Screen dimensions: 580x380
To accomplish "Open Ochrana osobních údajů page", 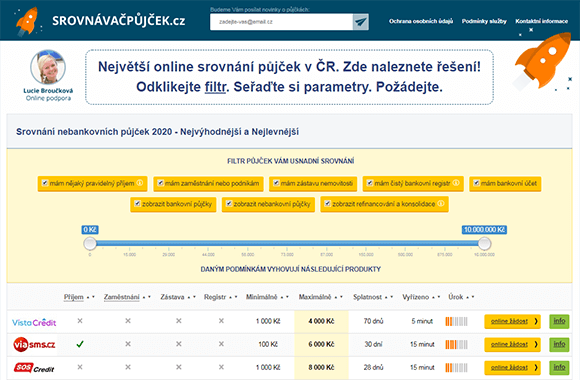I will click(421, 21).
